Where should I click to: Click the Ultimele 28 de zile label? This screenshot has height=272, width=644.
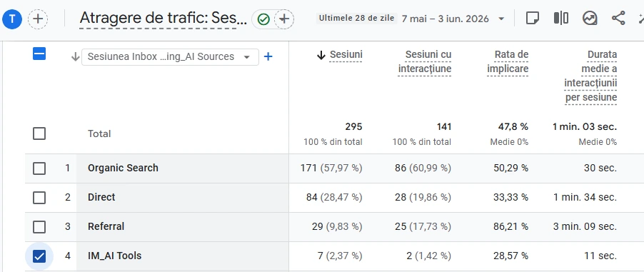click(356, 18)
